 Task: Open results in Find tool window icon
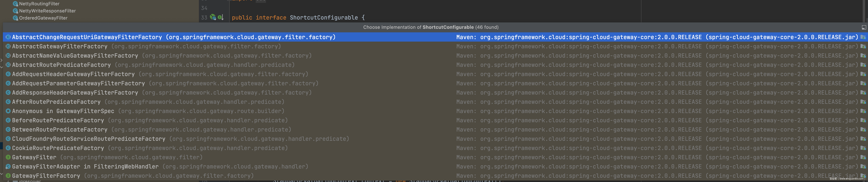coord(864,27)
